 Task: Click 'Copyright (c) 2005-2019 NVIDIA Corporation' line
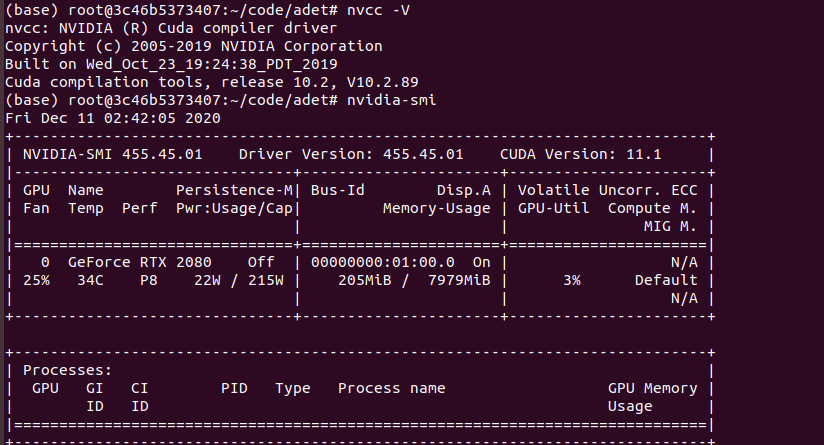click(193, 46)
